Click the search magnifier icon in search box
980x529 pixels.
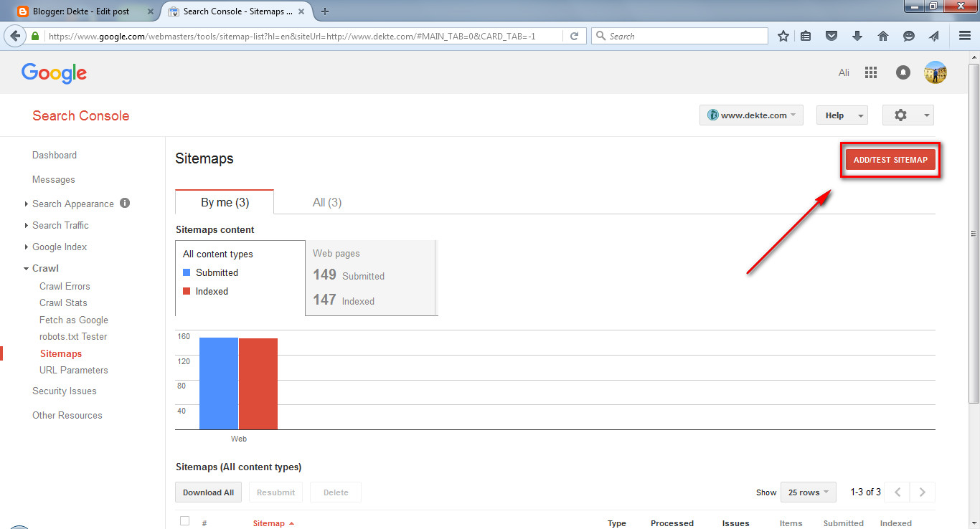[601, 36]
